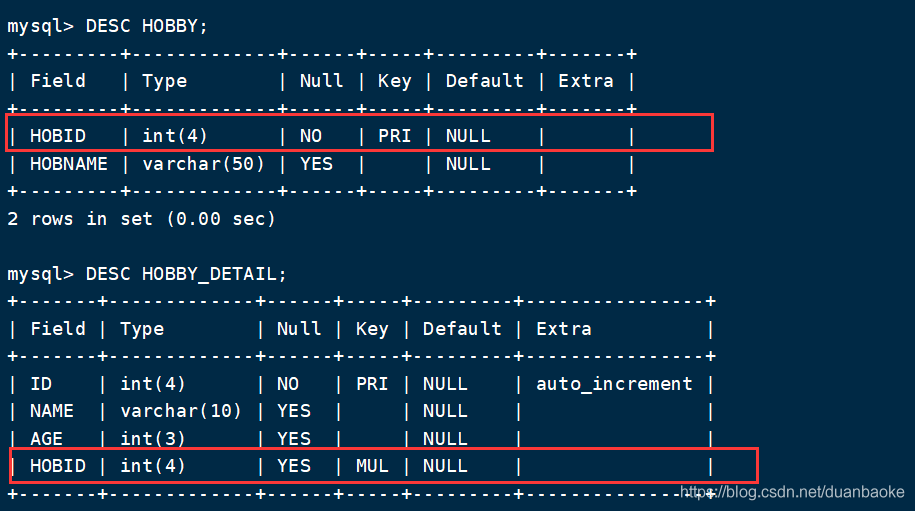Viewport: 915px width, 511px height.
Task: Click the AGE field name
Action: (47, 439)
